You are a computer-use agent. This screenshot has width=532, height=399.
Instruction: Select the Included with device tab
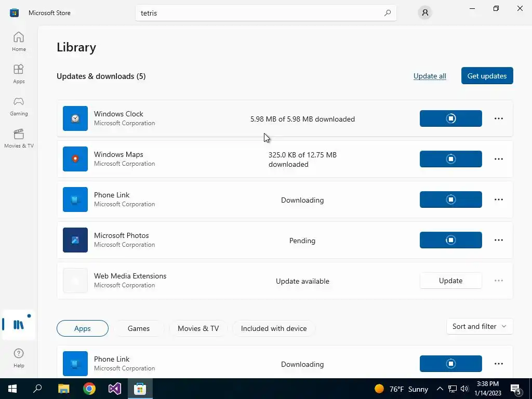pyautogui.click(x=274, y=328)
